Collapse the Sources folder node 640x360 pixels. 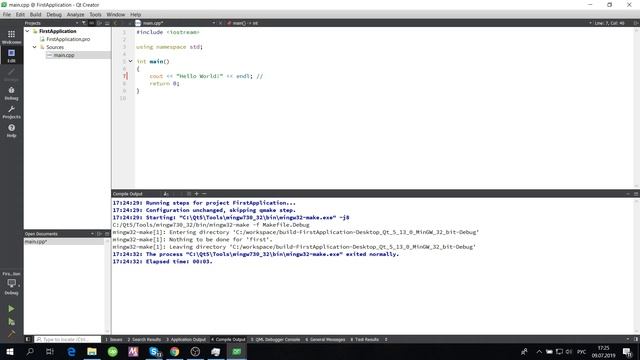(35, 47)
